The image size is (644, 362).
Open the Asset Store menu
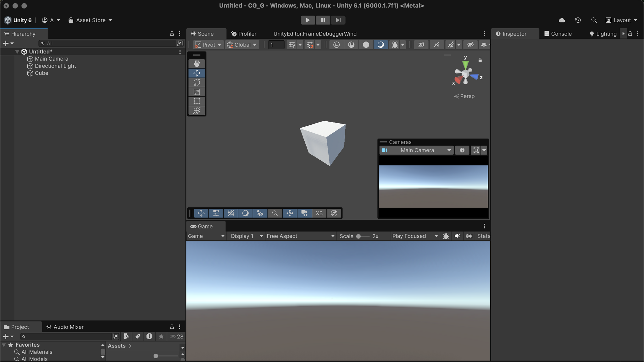click(90, 20)
